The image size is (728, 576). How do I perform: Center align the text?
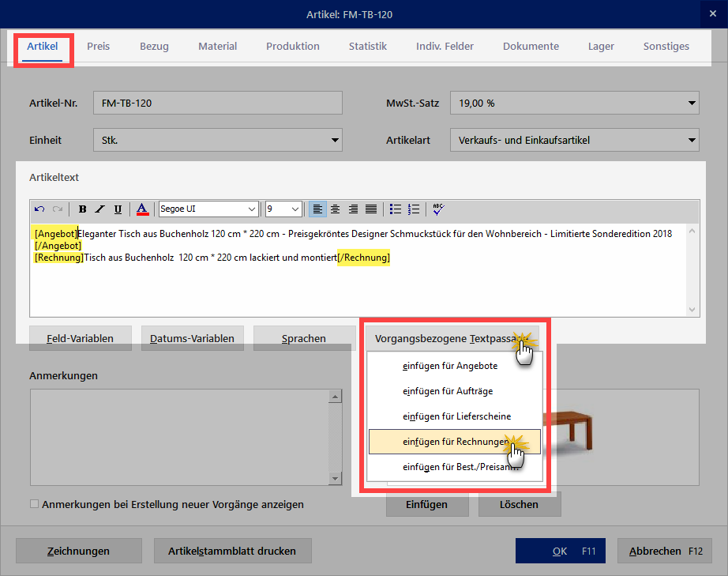pos(336,209)
